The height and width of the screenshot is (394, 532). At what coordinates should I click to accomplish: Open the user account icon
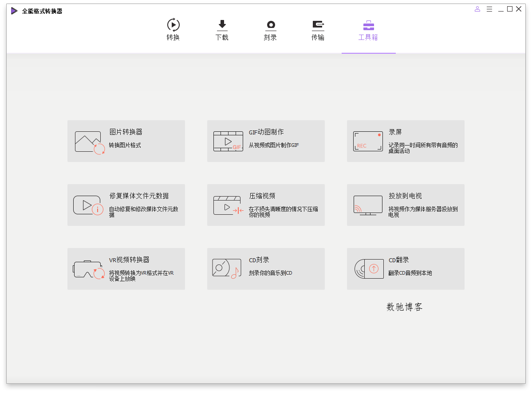477,9
